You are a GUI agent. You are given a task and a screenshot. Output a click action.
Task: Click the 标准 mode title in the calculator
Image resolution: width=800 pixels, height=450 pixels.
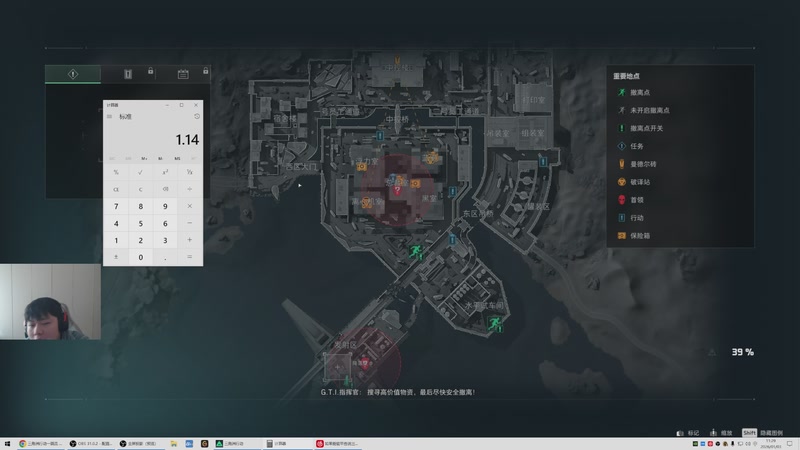click(126, 117)
